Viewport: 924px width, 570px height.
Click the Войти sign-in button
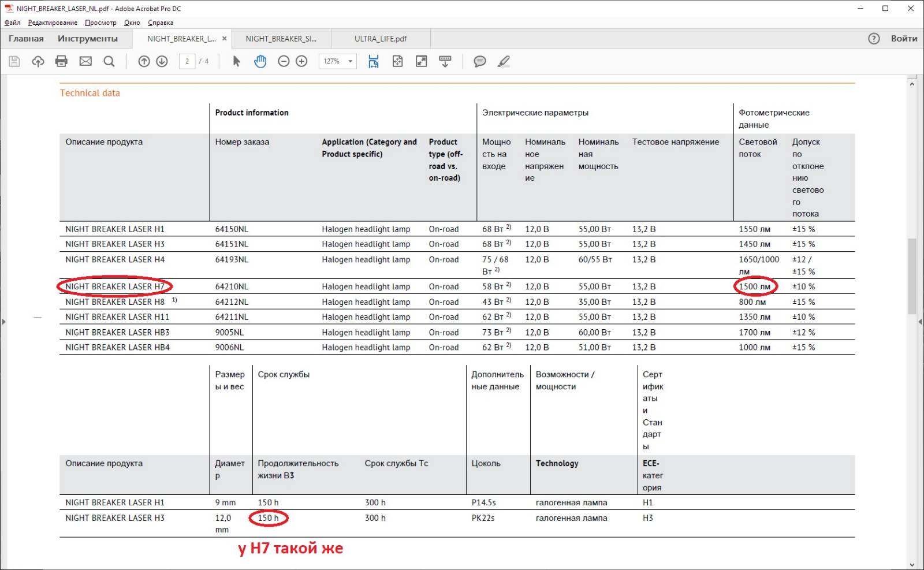coord(904,39)
